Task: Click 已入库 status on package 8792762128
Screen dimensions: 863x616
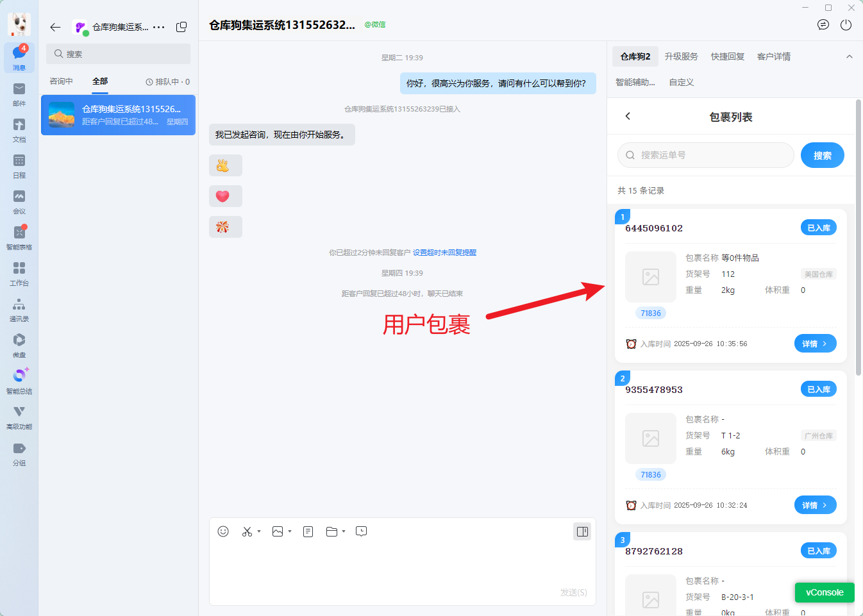Action: [819, 551]
